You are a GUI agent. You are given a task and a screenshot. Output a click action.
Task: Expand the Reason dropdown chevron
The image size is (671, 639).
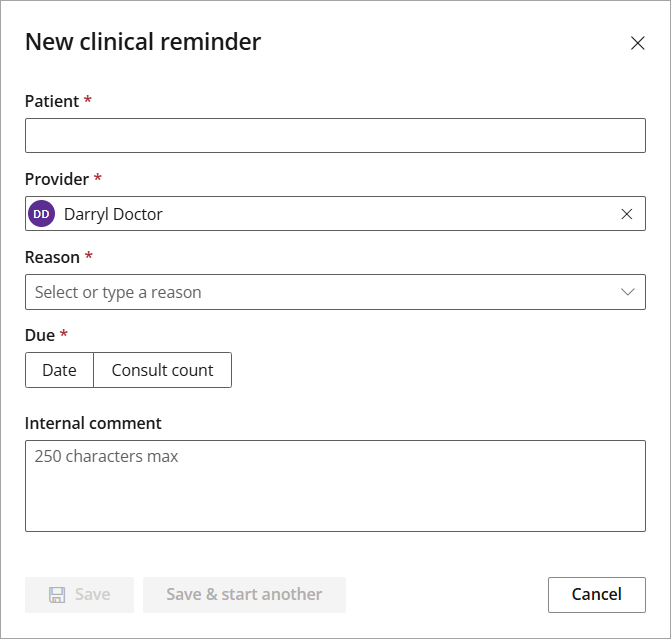tap(627, 292)
